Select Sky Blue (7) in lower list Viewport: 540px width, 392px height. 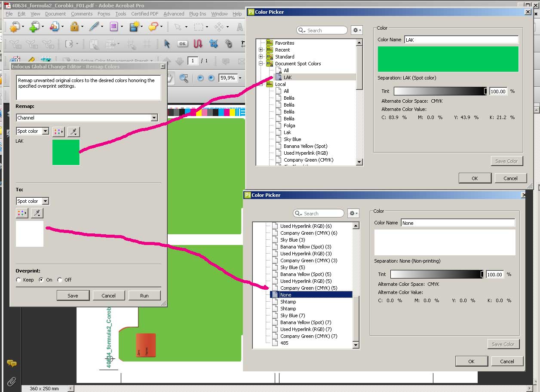coord(293,315)
